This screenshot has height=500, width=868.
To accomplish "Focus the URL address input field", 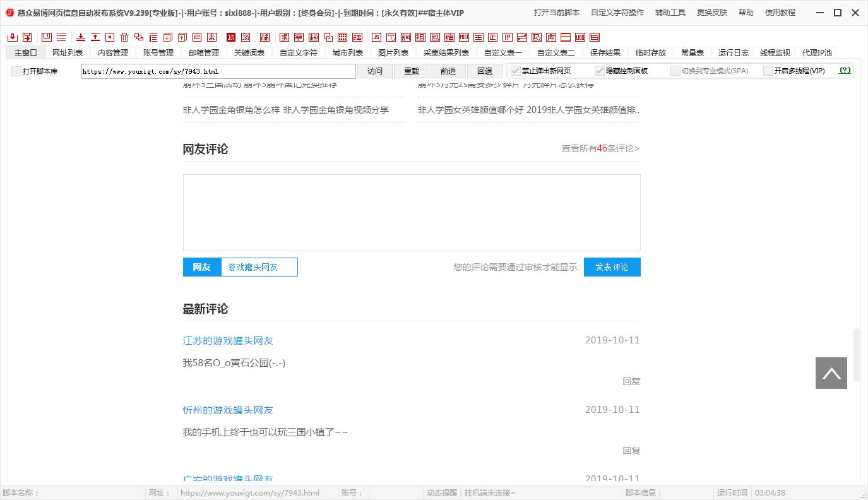I will (x=218, y=71).
